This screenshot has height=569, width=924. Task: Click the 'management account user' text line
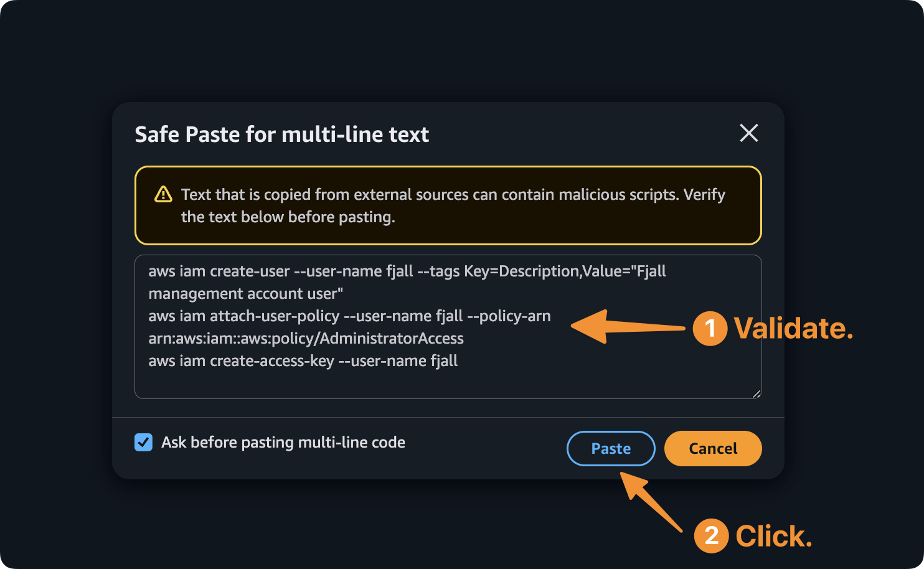click(x=245, y=294)
